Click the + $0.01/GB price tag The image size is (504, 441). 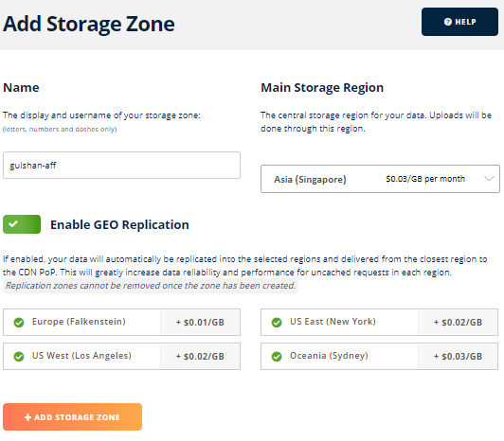tap(200, 322)
